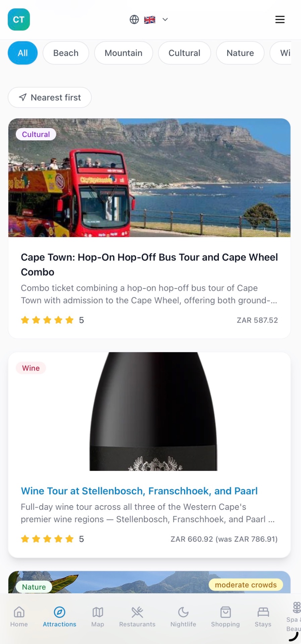Open Stays bed icon
The height and width of the screenshot is (644, 301).
263,612
